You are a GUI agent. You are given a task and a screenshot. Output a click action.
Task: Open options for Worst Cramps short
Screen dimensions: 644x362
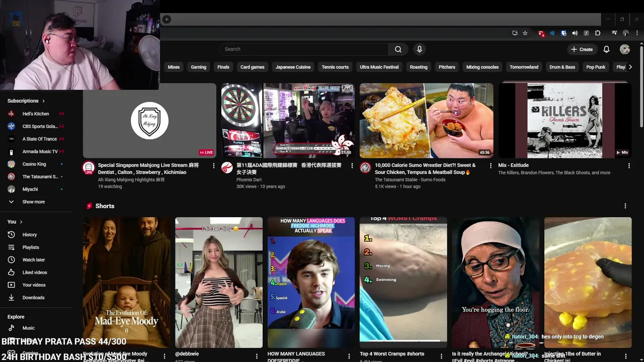(441, 356)
